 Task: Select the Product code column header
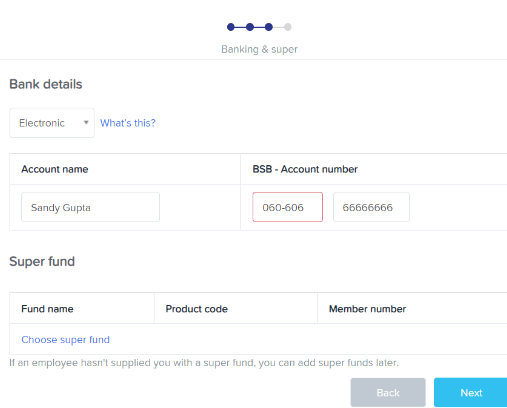coord(197,309)
